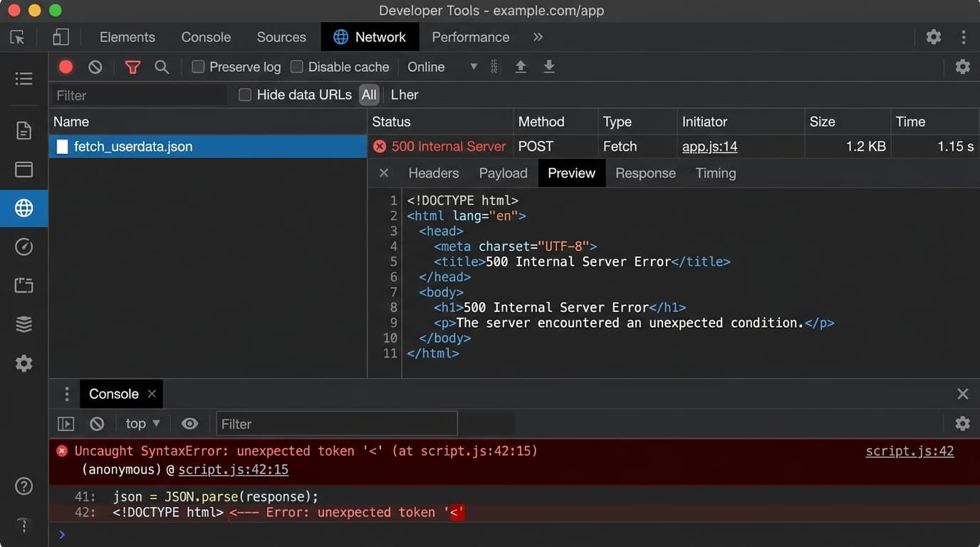Open the top JavaScript context dropdown
Image resolution: width=980 pixels, height=547 pixels.
pos(142,424)
